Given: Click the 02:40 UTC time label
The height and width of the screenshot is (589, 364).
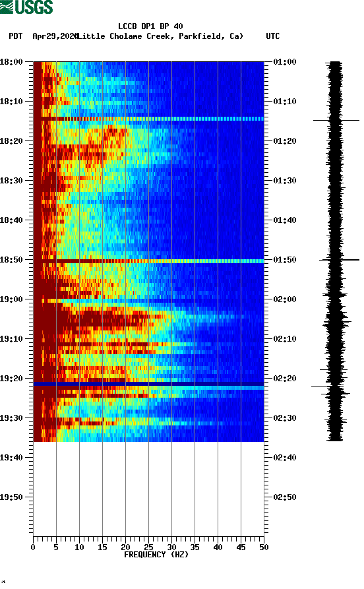Looking at the screenshot, I should click(285, 458).
